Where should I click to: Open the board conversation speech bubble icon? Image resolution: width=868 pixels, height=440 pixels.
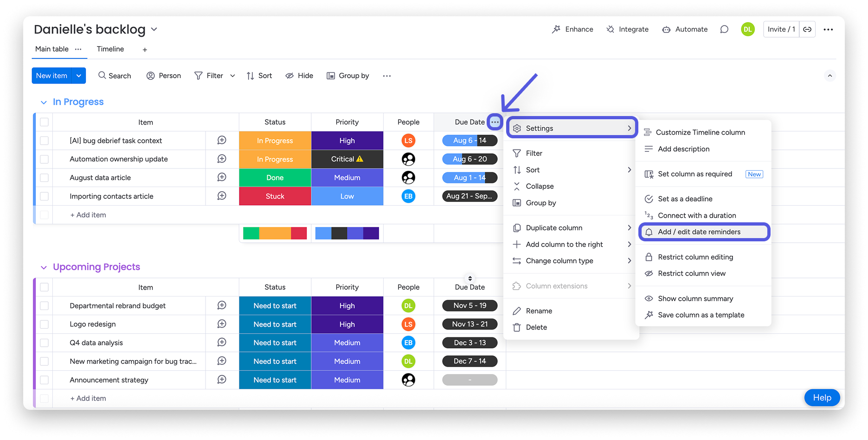[x=724, y=29]
